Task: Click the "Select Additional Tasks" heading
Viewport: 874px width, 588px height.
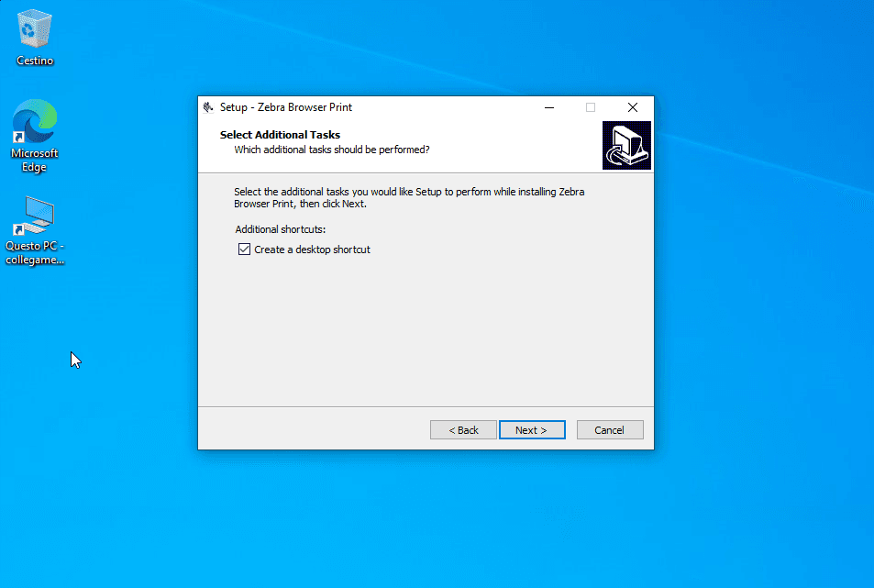Action: [x=280, y=135]
